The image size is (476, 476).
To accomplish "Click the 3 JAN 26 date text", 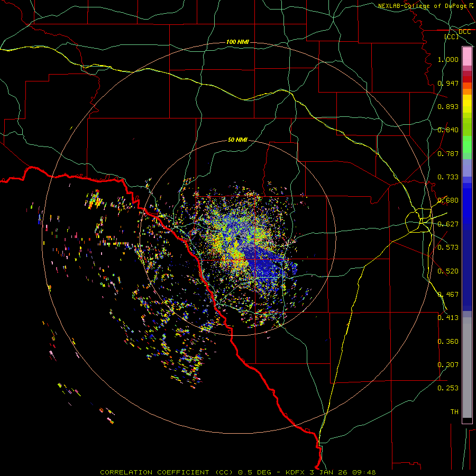I will coord(329,472).
